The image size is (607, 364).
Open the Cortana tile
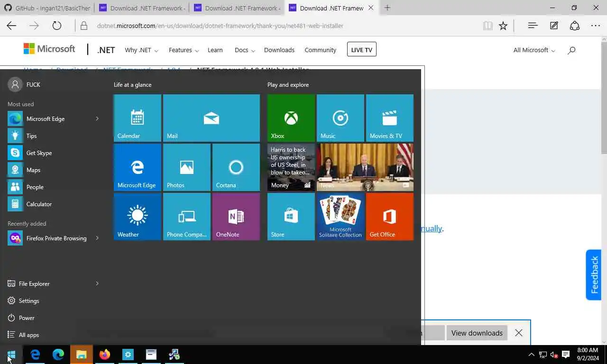[236, 167]
